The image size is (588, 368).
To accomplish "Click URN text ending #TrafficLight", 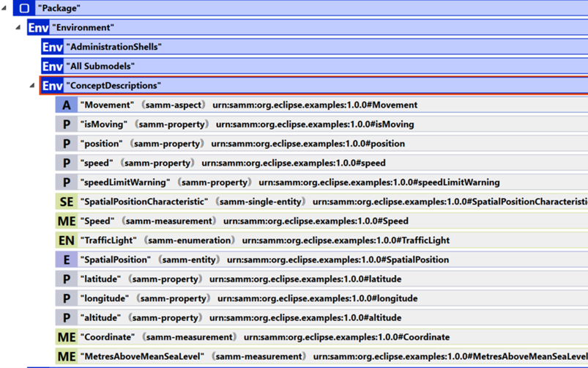I will 346,240.
